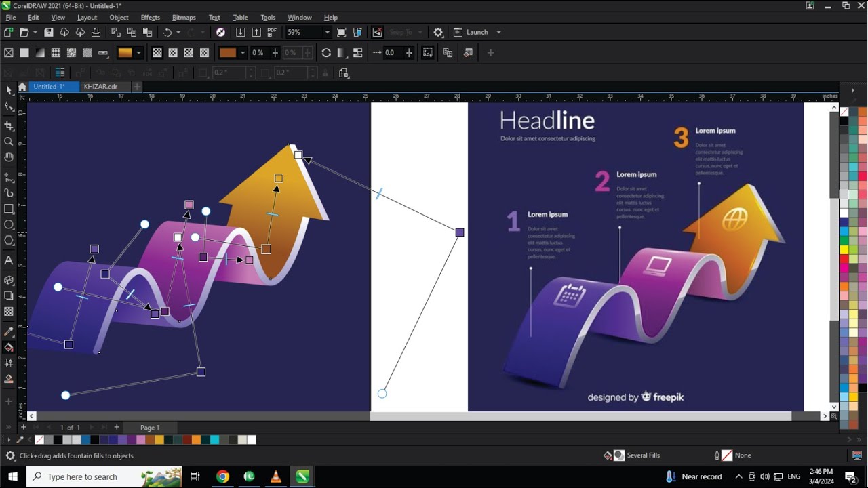This screenshot has height=488, width=868.
Task: Click Publish to PDF icon
Action: click(272, 32)
